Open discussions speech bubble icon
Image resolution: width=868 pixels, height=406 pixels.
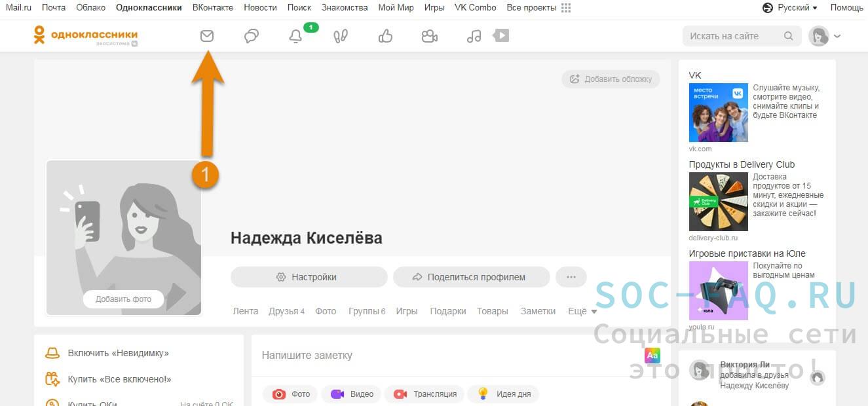point(252,36)
